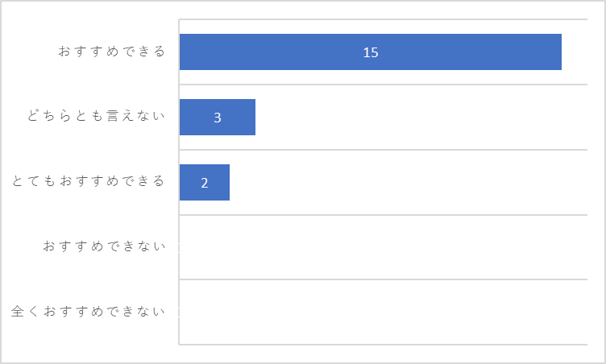This screenshot has height=364, width=606.
Task: Select the bottom border line of the plot area
Action: tap(383, 345)
